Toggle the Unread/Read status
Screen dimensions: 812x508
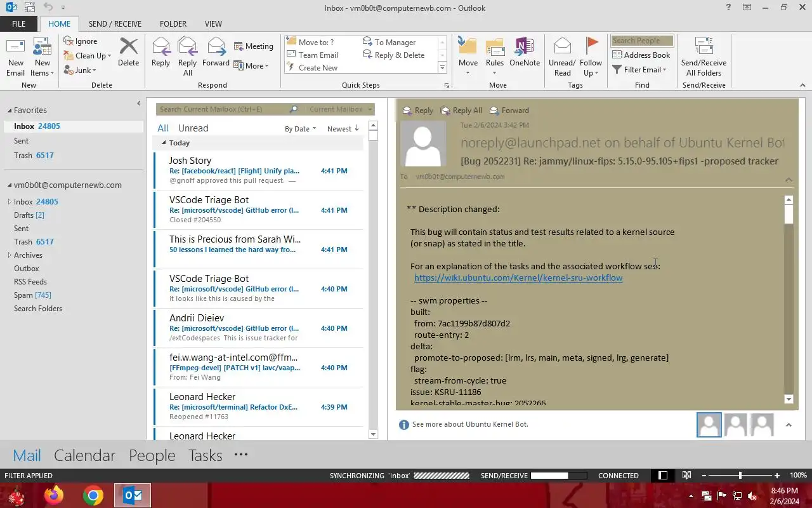[x=562, y=57]
